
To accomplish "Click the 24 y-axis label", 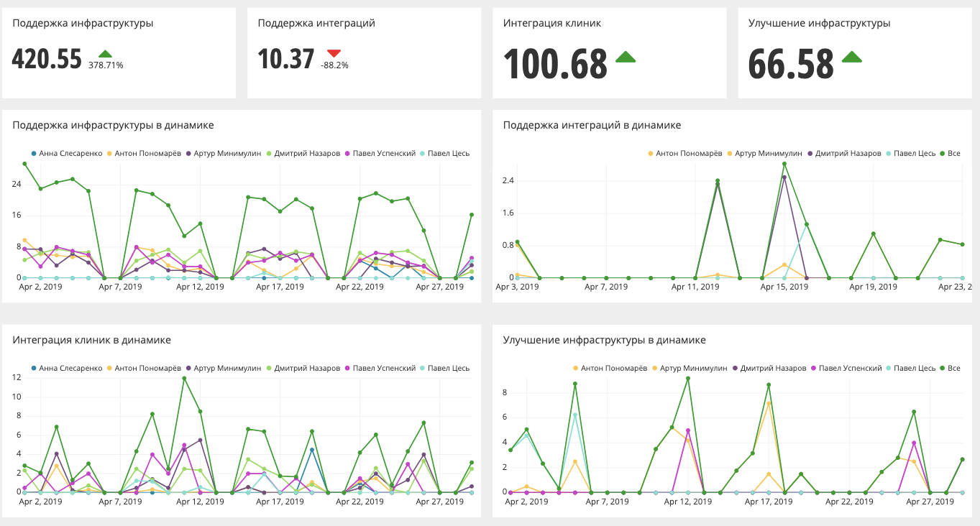I will coord(17,184).
